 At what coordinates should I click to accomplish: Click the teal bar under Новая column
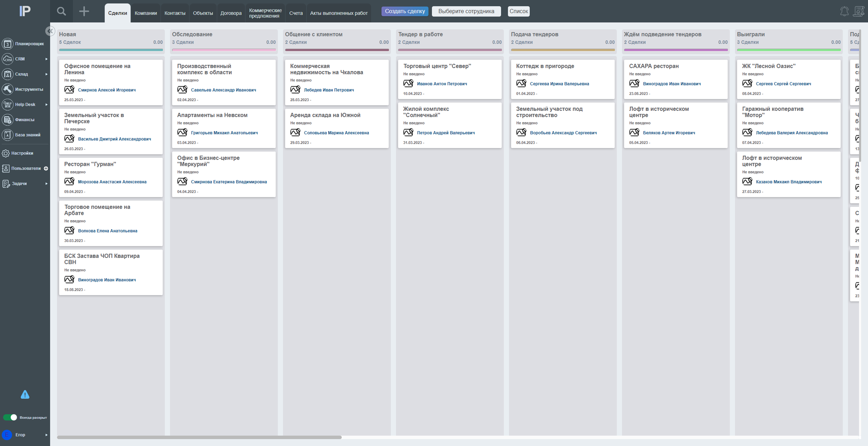tap(111, 50)
